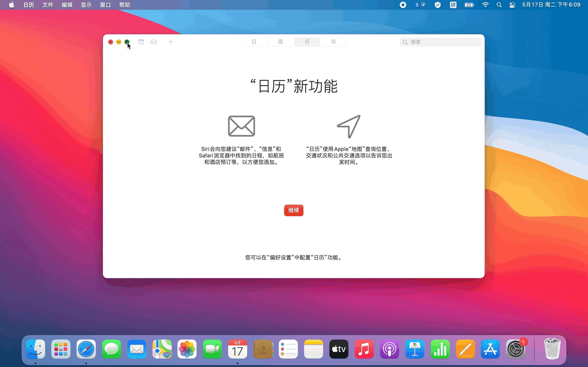Open Wi-Fi status menu
Viewport: 588px width, 367px height.
pos(485,5)
